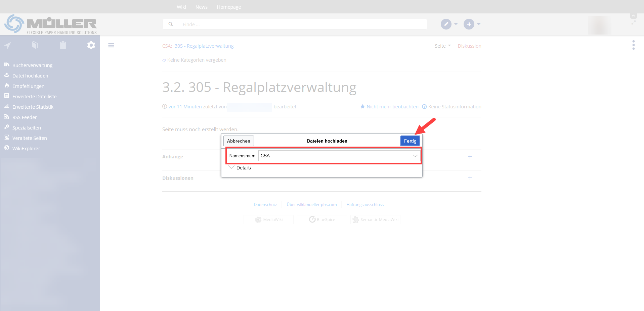Image resolution: width=644 pixels, height=311 pixels.
Task: Click the Fertig button
Action: (410, 141)
